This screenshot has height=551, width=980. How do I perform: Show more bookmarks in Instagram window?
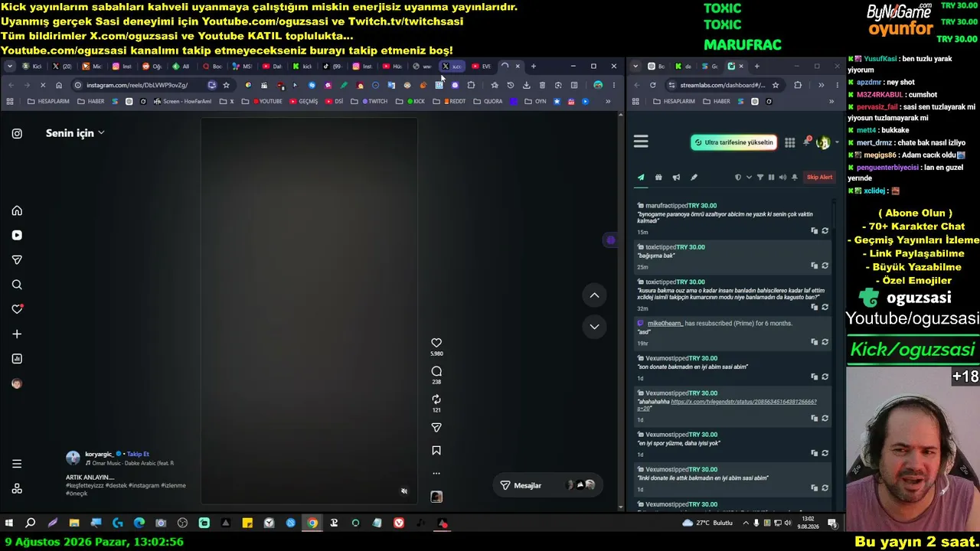point(608,101)
